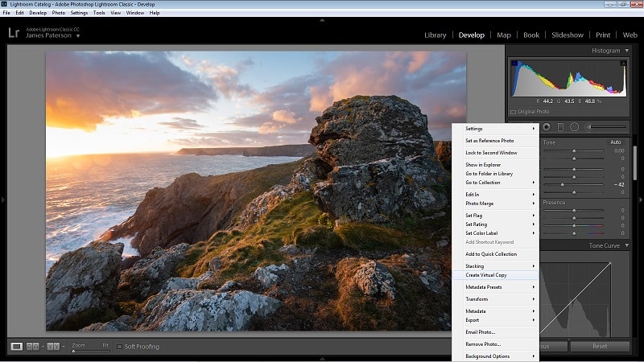
Task: Open the Photo menu
Action: click(x=58, y=13)
